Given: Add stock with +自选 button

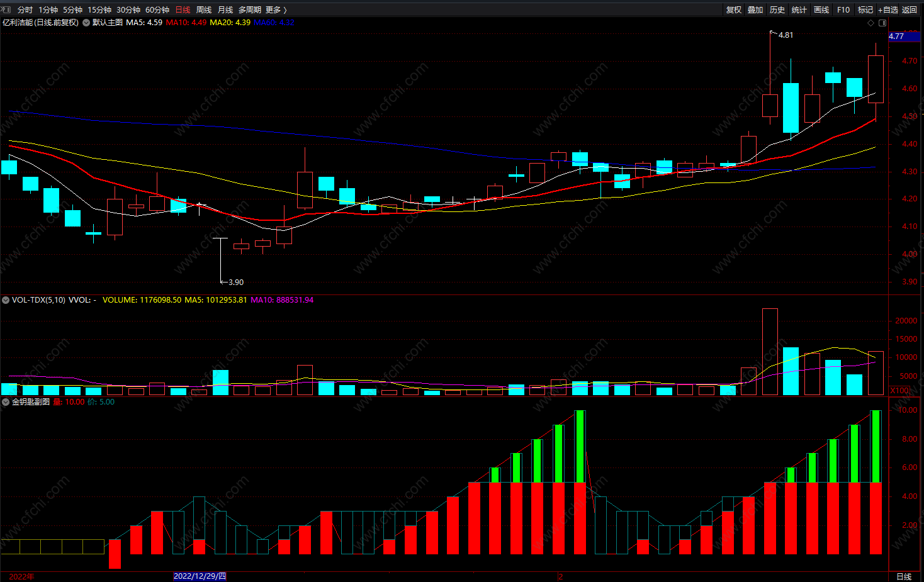Looking at the screenshot, I should click(x=888, y=10).
